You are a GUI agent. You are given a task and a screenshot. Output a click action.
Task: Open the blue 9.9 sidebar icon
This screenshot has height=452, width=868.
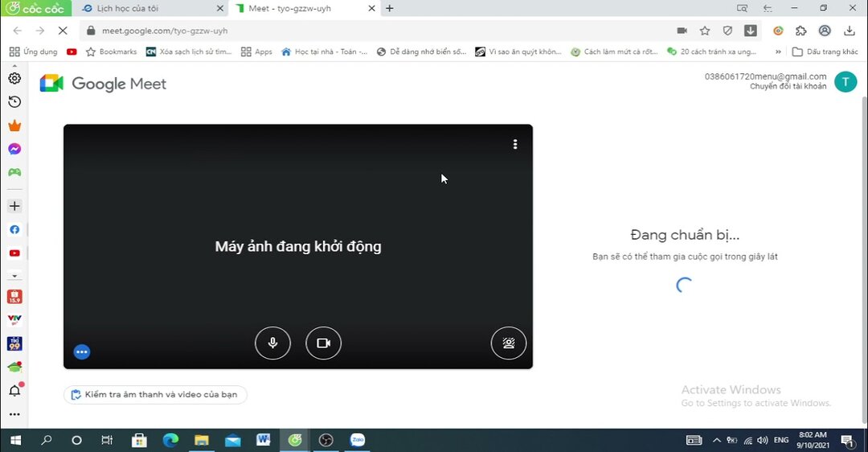point(15,343)
